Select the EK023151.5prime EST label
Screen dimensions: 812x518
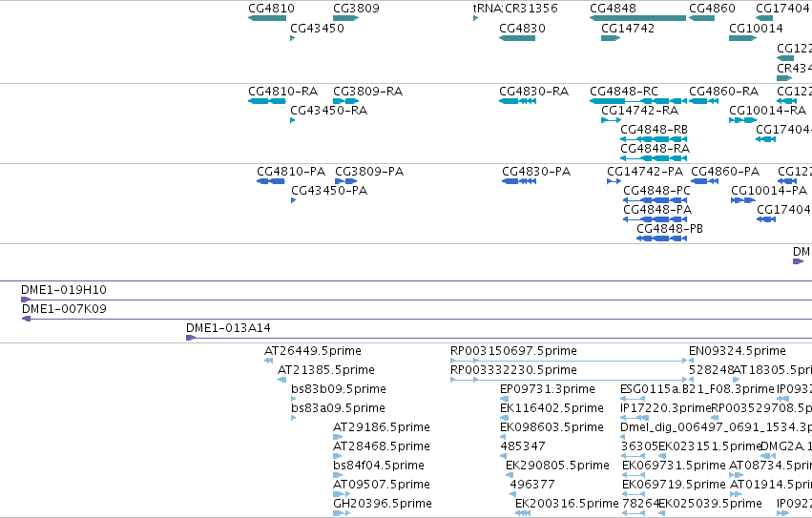tap(710, 446)
